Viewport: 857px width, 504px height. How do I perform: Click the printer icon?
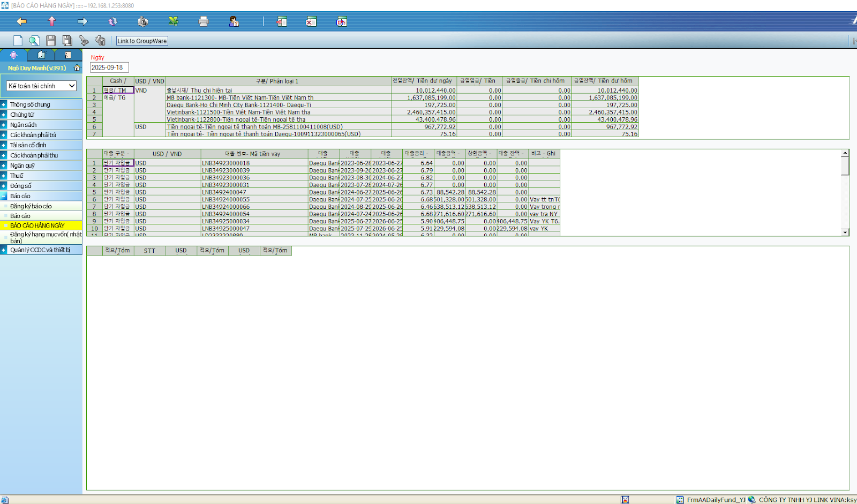[x=204, y=21]
